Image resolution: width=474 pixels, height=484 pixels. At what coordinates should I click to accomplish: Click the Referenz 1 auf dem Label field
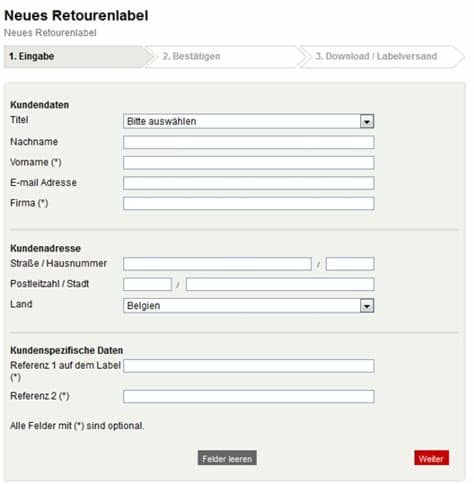[x=248, y=366]
